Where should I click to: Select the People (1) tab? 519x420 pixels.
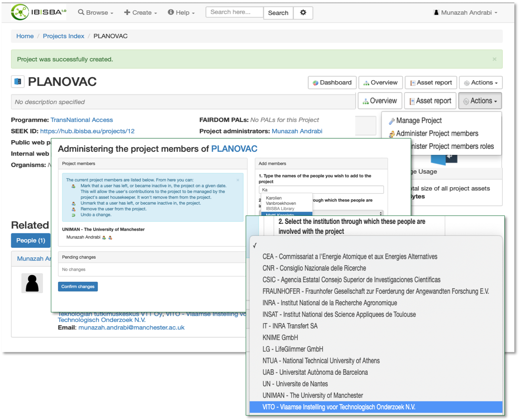[31, 241]
